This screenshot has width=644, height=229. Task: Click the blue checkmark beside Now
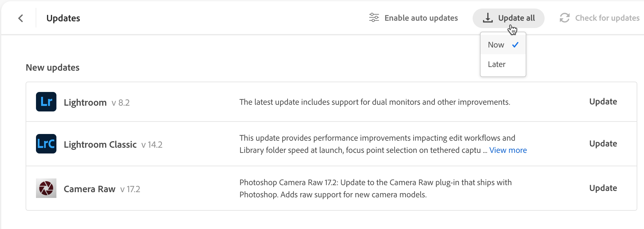click(x=515, y=45)
